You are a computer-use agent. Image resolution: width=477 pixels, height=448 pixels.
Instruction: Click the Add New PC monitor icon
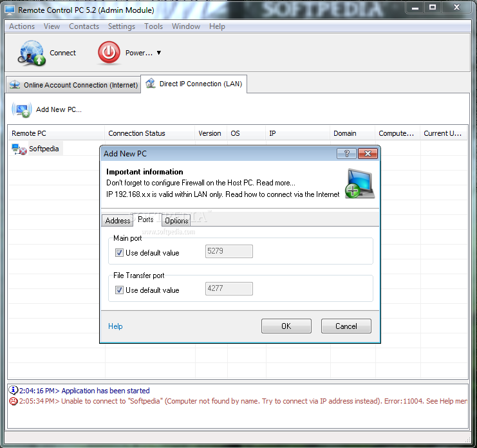tap(22, 109)
